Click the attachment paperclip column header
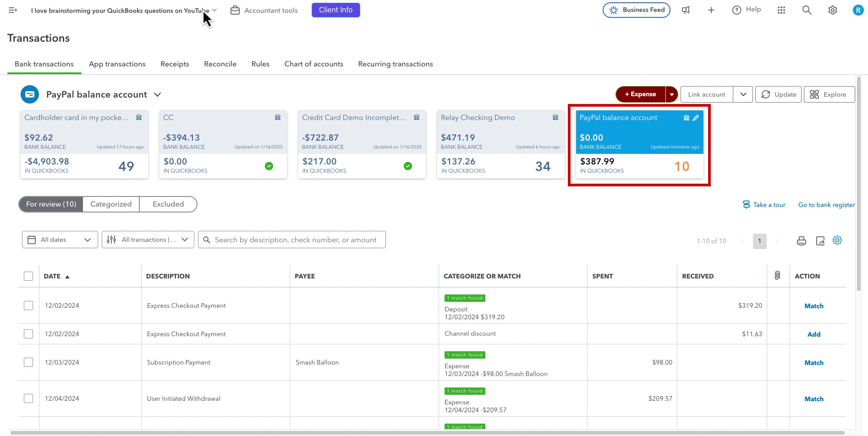Image resolution: width=868 pixels, height=436 pixels. (778, 275)
